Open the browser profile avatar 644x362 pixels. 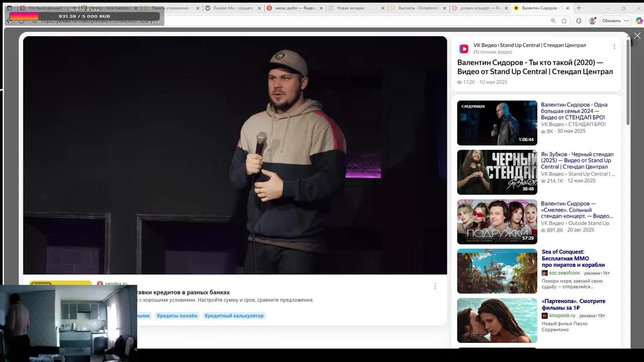point(592,21)
